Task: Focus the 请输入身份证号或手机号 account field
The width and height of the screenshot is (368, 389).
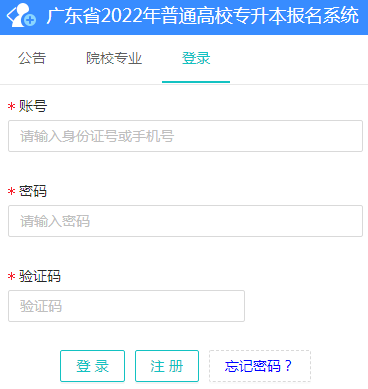Action: tap(185, 136)
